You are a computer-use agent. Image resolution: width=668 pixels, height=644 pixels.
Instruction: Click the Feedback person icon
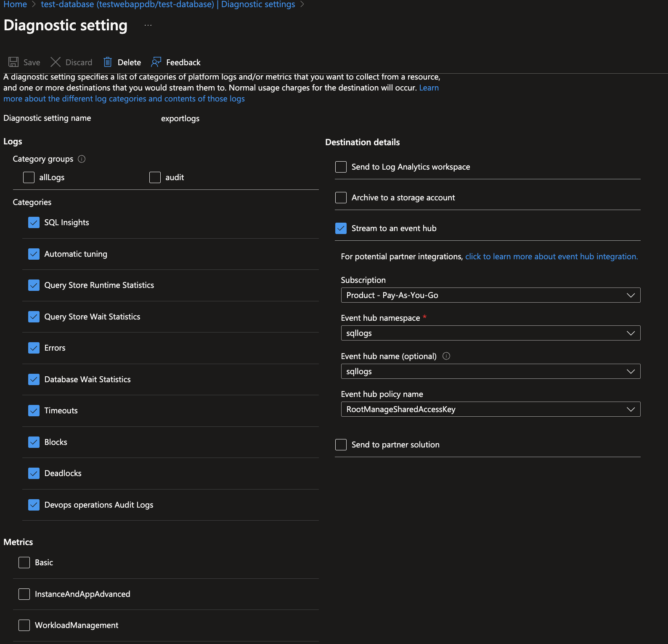click(156, 62)
